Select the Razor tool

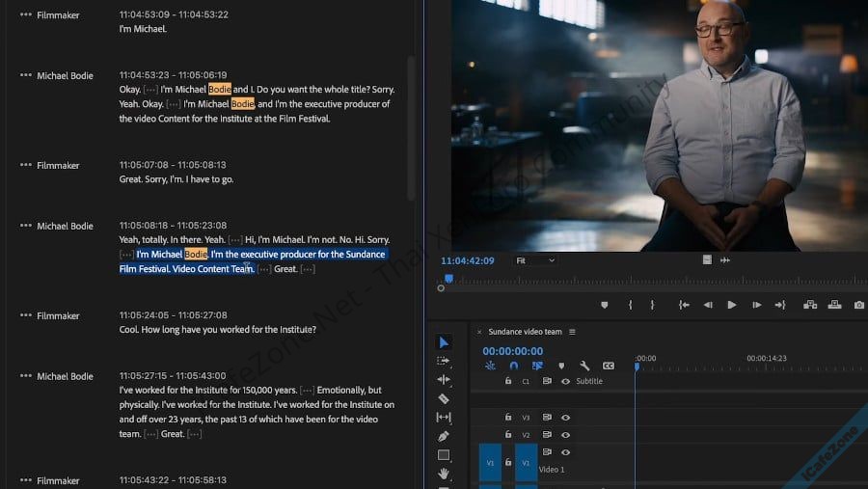(x=444, y=398)
